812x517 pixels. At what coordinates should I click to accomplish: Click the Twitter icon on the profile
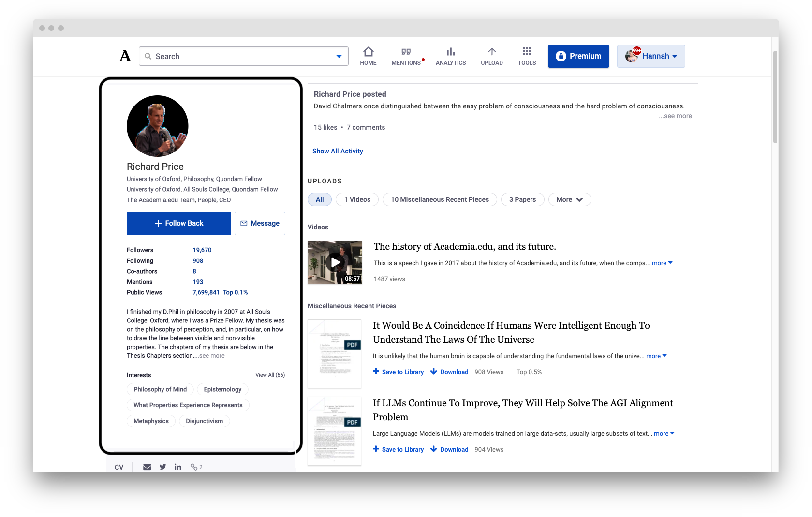162,466
